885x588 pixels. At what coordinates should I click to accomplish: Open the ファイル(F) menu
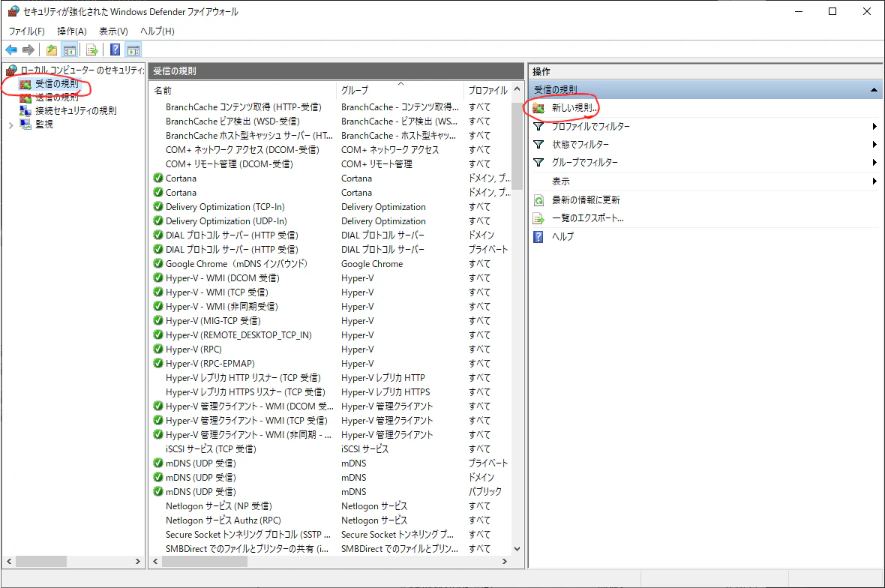coord(26,31)
